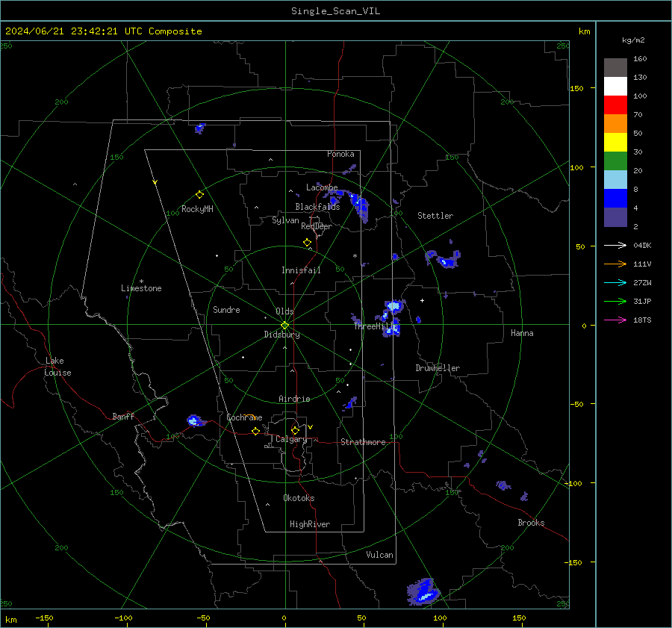
Task: Click the kg/m2 unit label
Action: (x=633, y=40)
